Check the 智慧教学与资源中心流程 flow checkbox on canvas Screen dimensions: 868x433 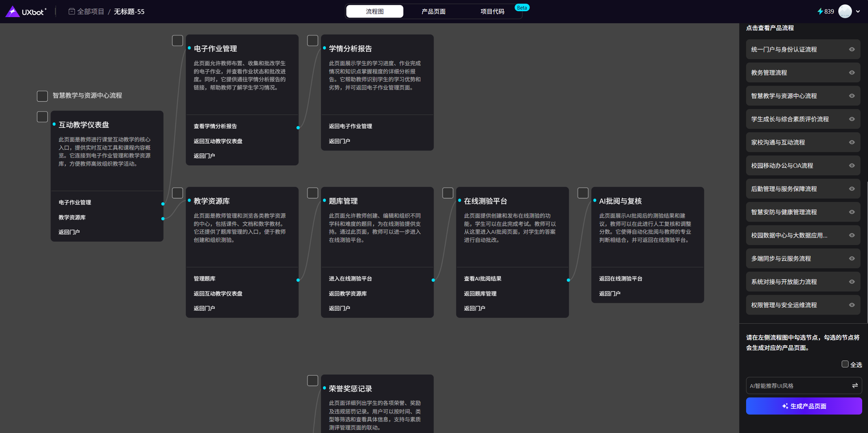coord(42,96)
